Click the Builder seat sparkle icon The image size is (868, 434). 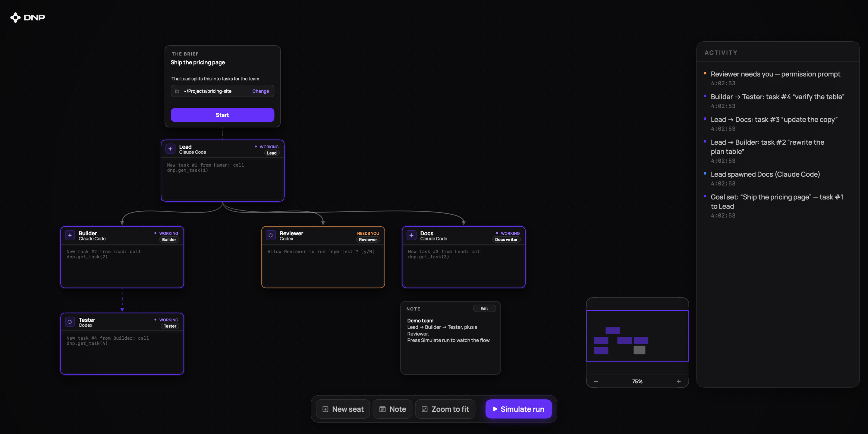click(70, 235)
